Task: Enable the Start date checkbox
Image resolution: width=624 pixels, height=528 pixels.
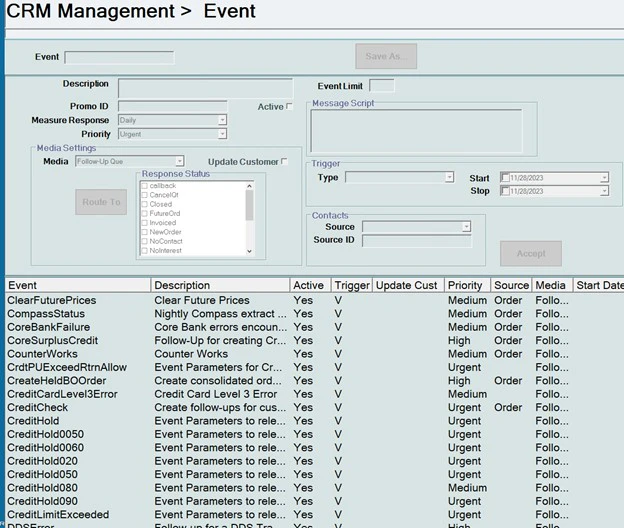Action: coord(505,177)
